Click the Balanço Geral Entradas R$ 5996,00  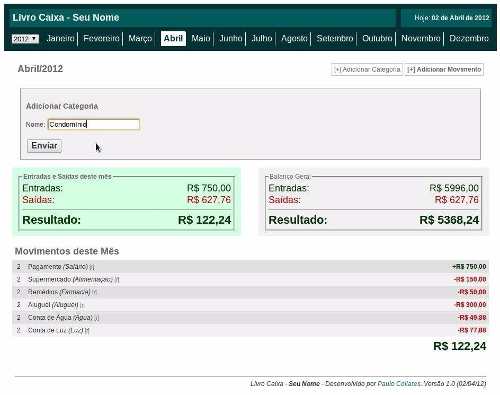[454, 188]
